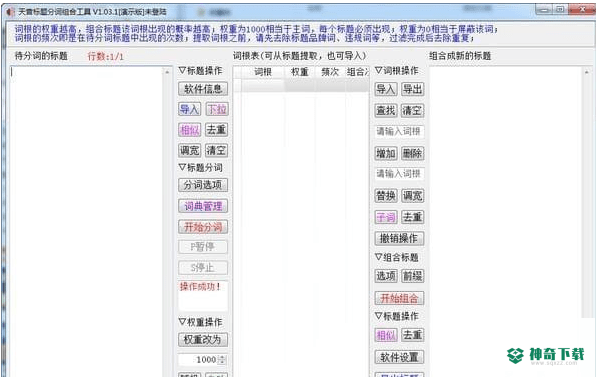This screenshot has width=596, height=377.
Task: Click 去重 beside 相似 in left column
Action: [x=217, y=130]
